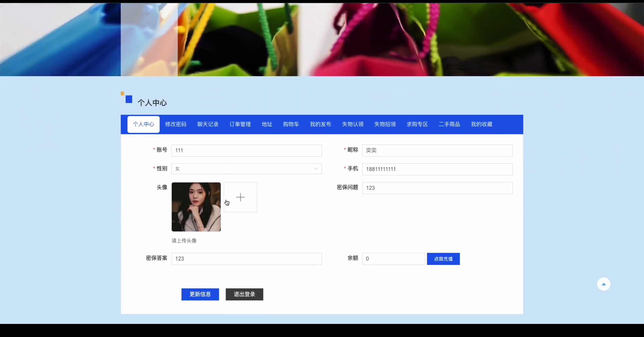Image resolution: width=644 pixels, height=337 pixels.
Task: Open 我的发布 tab
Action: 320,124
